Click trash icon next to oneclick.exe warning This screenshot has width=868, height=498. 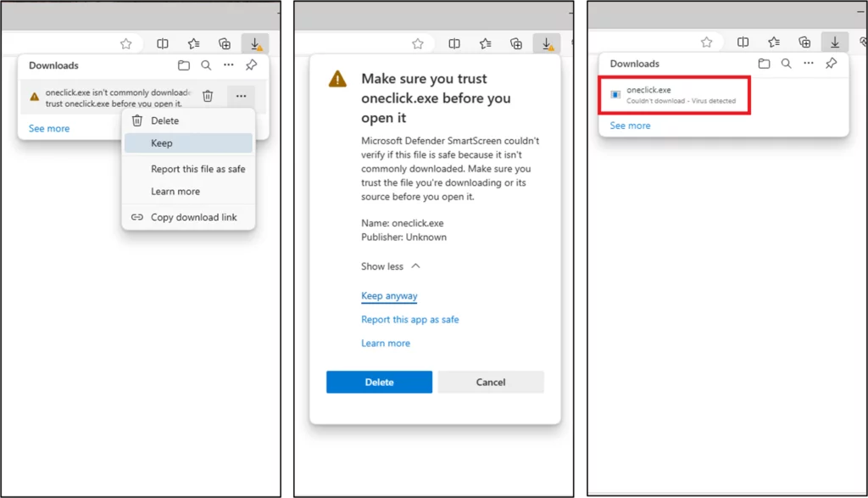click(x=208, y=97)
